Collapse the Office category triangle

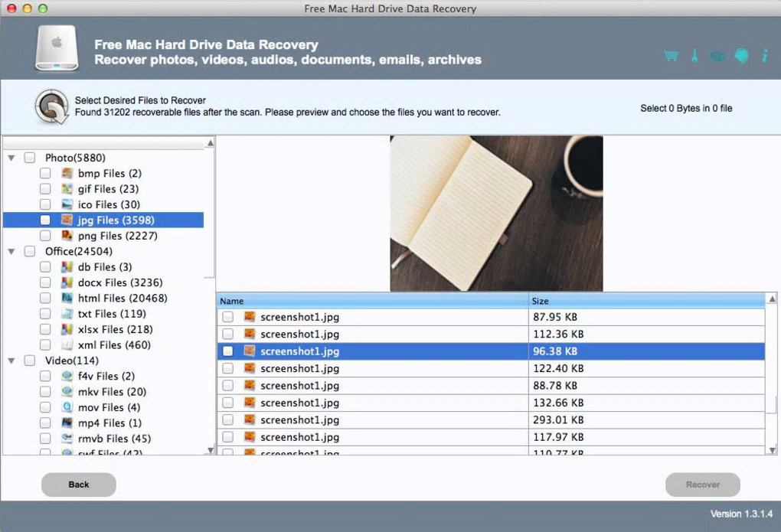11,252
